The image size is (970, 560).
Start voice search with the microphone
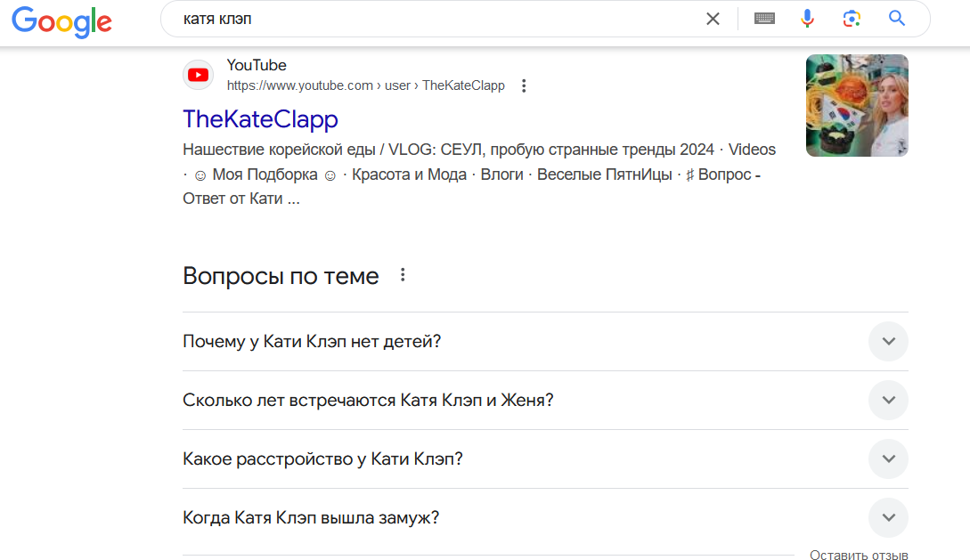807,19
